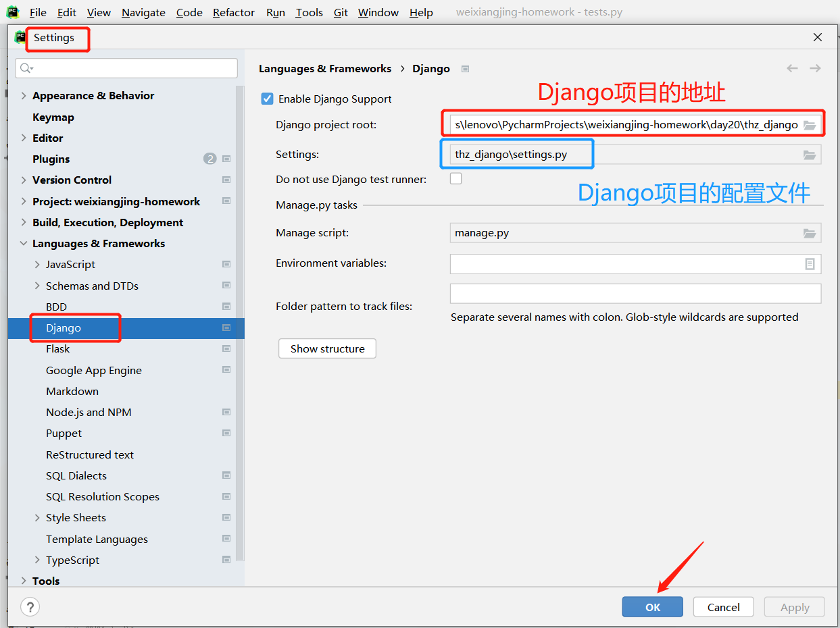The height and width of the screenshot is (628, 840).
Task: Close the Settings dialog
Action: tap(818, 37)
